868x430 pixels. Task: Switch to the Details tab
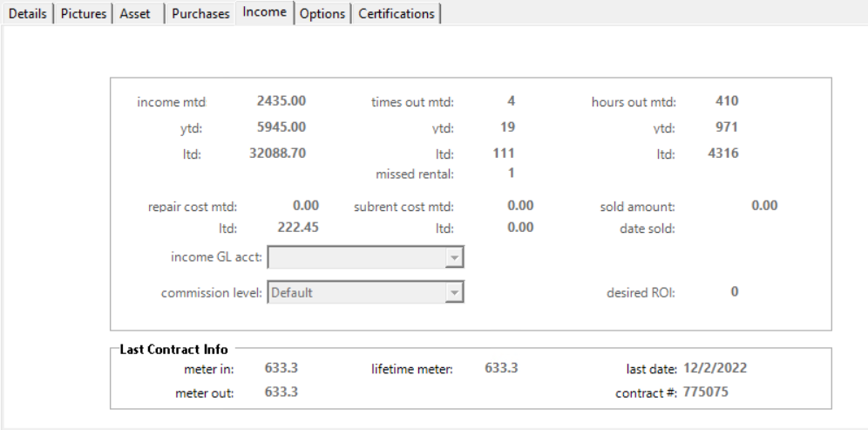27,14
